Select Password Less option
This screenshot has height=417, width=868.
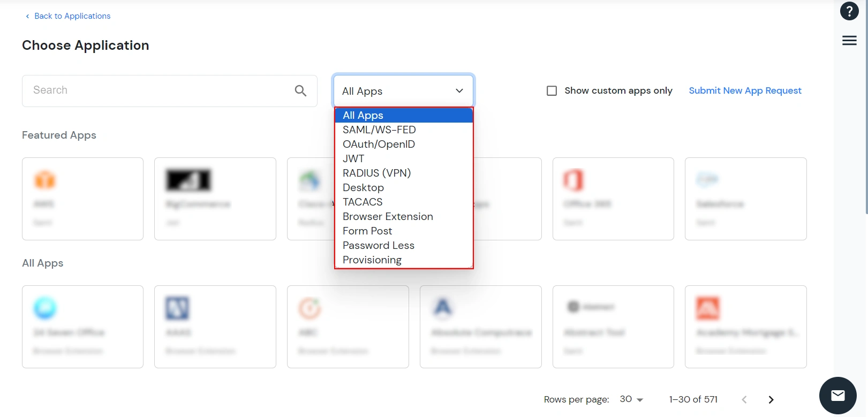click(x=404, y=245)
